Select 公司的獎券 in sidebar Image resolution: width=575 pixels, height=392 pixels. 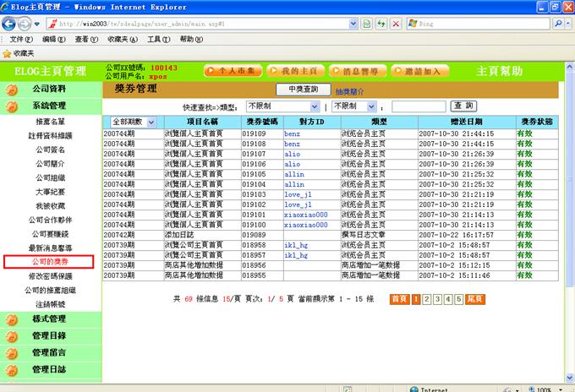point(54,262)
